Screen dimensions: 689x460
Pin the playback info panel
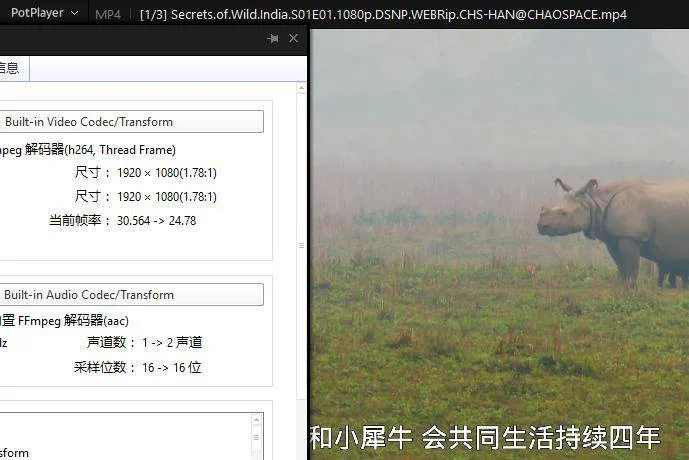(273, 38)
